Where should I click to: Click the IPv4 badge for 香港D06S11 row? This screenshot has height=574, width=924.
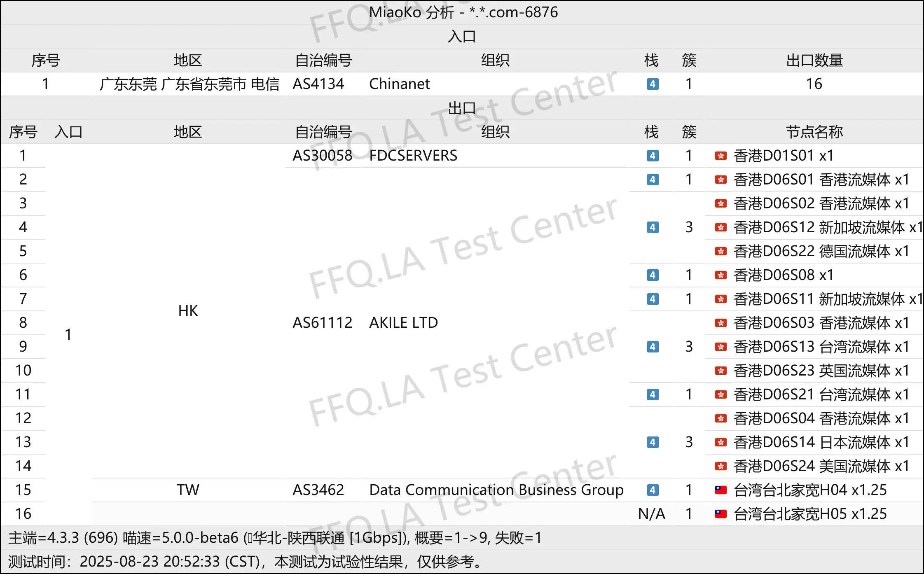(653, 299)
